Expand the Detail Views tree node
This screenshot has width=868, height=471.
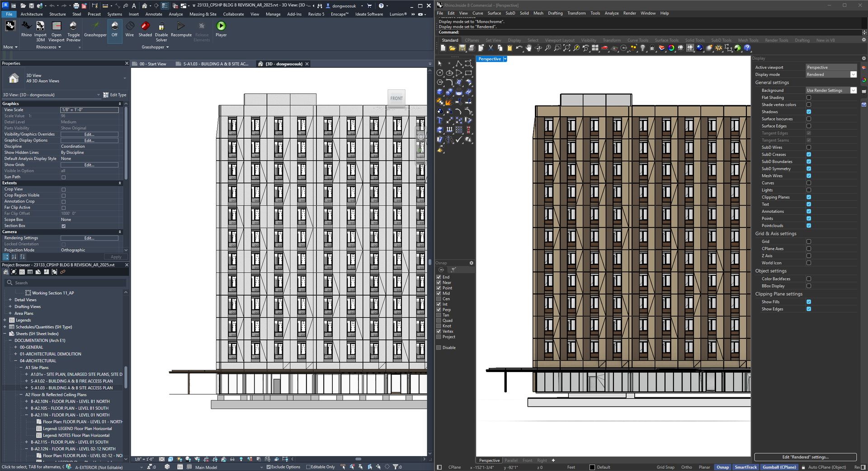[10, 300]
